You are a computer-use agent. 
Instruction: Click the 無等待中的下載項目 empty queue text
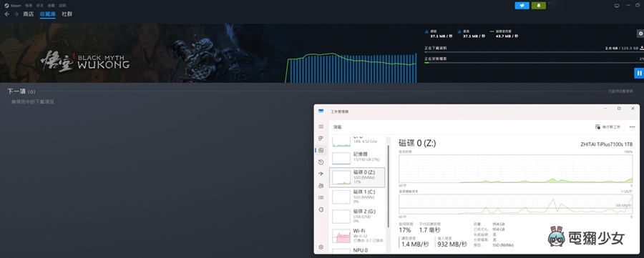(x=33, y=101)
